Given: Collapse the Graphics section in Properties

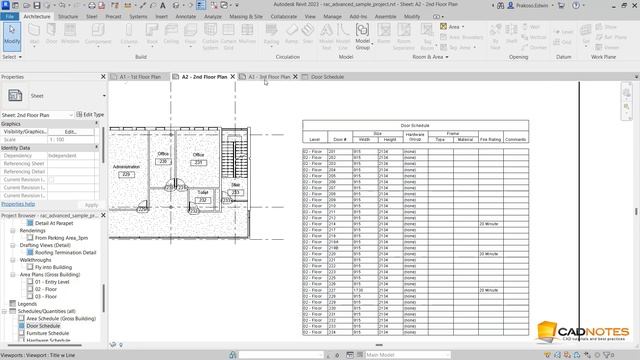Looking at the screenshot, I should click(97, 123).
